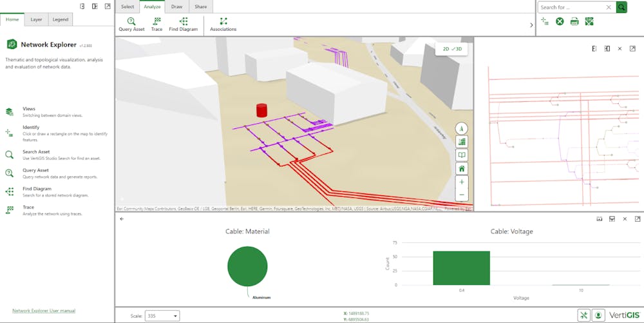Click the Identify entry text

(31, 128)
